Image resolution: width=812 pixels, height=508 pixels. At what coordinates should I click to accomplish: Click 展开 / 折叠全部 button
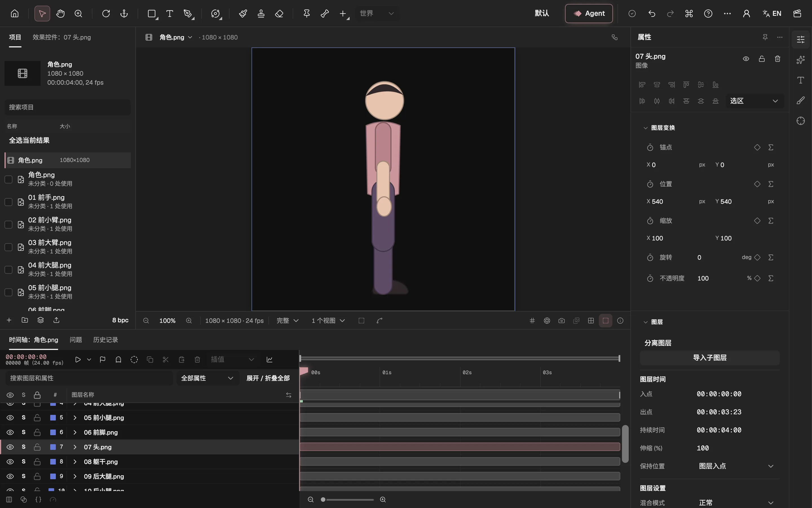click(268, 378)
